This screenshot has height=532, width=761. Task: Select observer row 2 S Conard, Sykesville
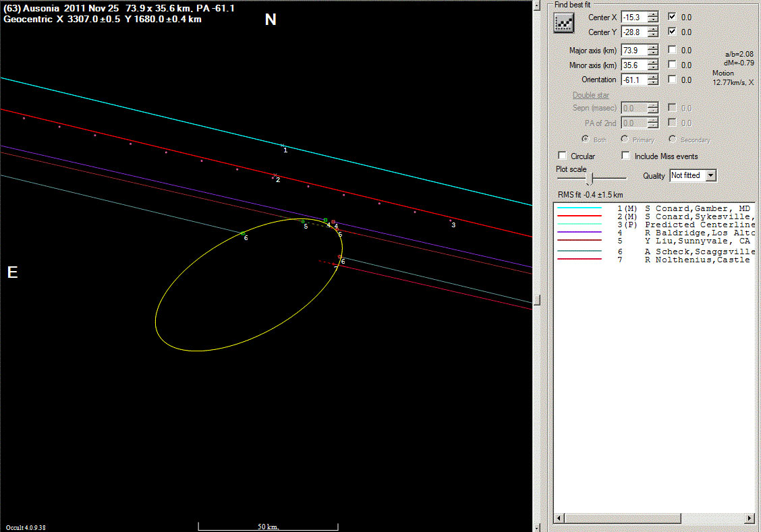point(654,216)
